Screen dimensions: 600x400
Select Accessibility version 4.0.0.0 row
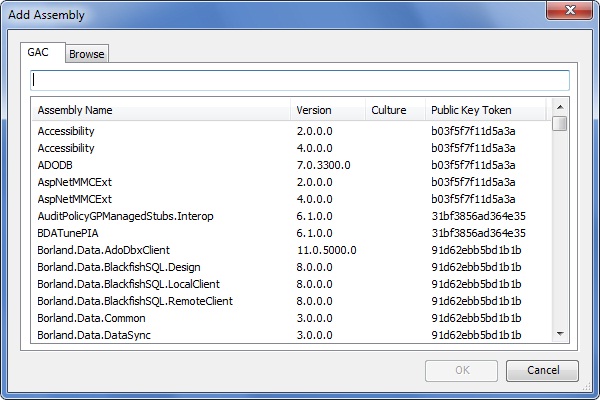[x=291, y=148]
